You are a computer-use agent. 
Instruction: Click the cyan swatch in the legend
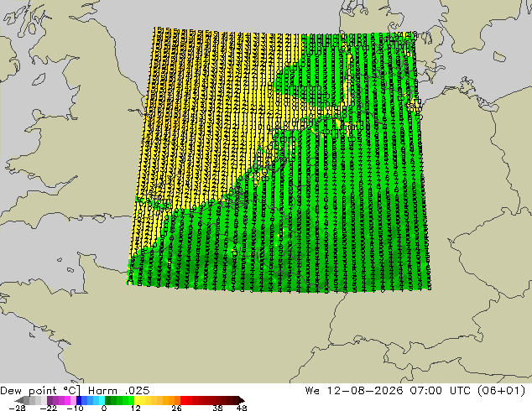[102, 400]
